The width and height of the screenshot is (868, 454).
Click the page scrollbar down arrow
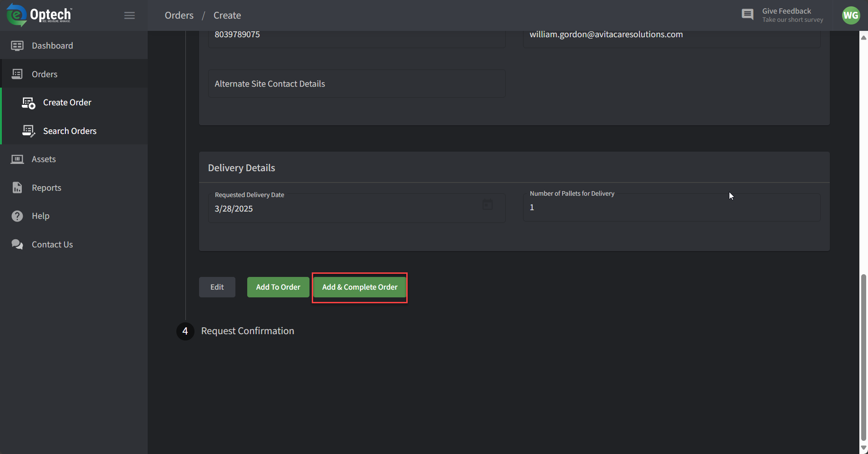[863, 448]
